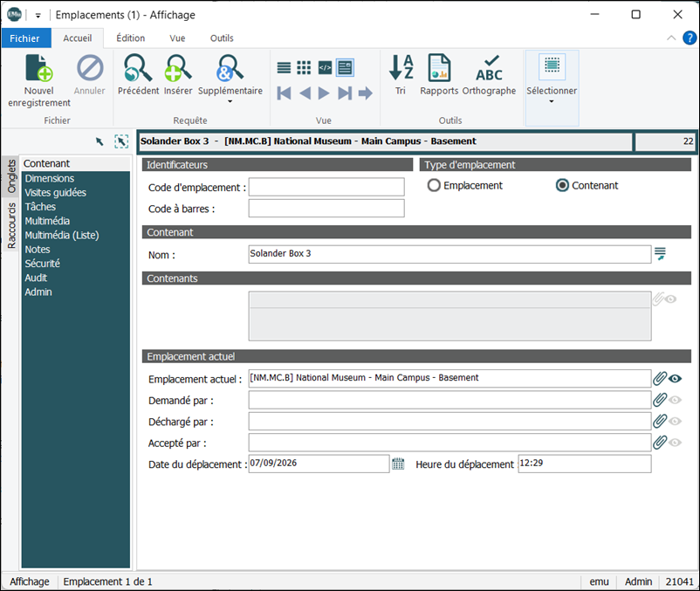Click the Code d'emplacement input field
This screenshot has height=591, width=700.
click(x=326, y=187)
